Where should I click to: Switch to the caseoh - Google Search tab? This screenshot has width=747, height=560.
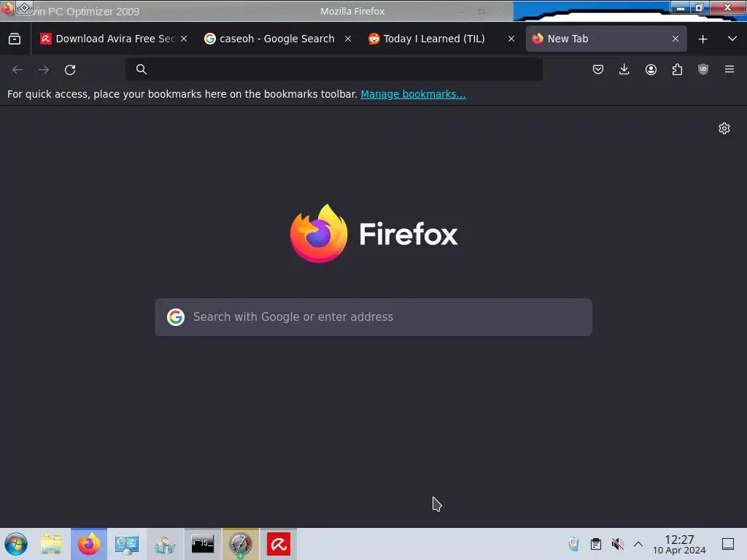pyautogui.click(x=277, y=39)
